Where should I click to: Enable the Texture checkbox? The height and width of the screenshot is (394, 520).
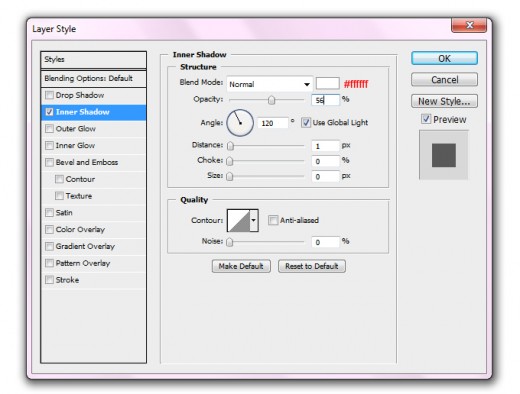tap(59, 196)
